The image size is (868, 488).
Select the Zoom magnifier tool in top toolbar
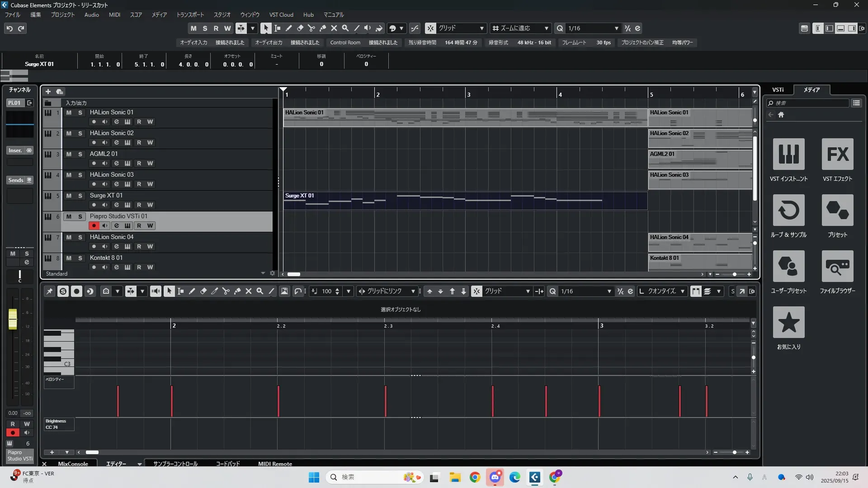345,28
